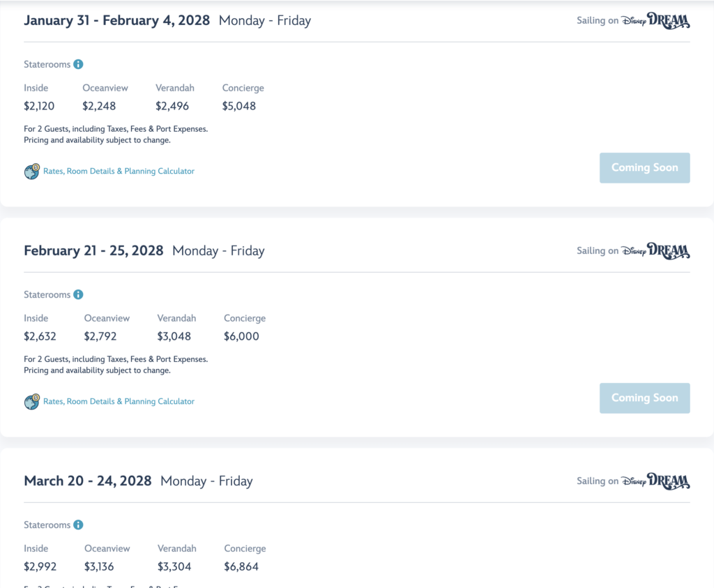Click the February 21 - 25, 2028 heading
Viewport: 714px width, 588px height.
[93, 250]
